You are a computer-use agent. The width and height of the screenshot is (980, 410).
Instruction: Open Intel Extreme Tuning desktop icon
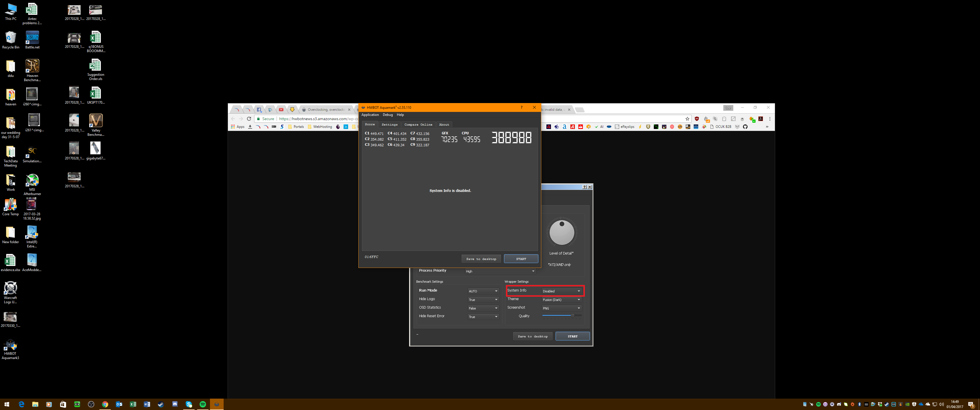(x=32, y=237)
